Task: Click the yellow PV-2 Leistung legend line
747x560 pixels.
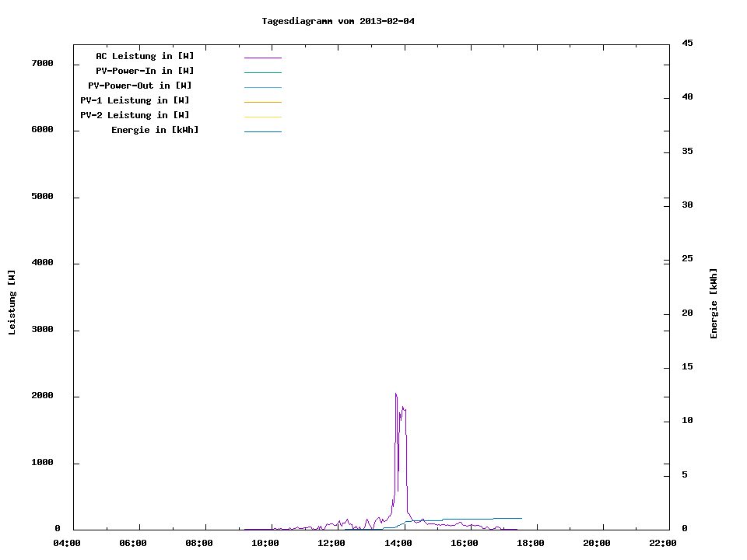Action: [x=262, y=117]
